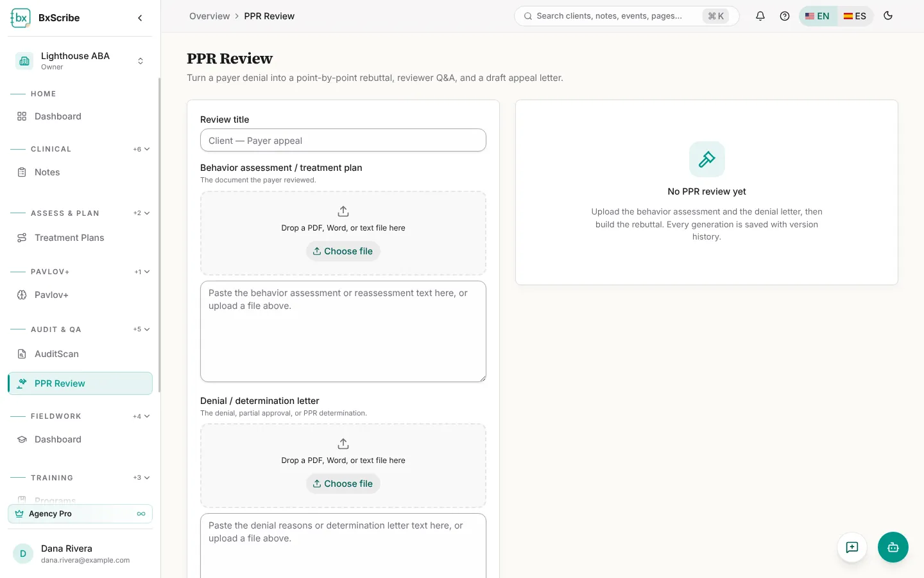This screenshot has height=578, width=924.
Task: Open Dana Rivera's user profile
Action: (80, 554)
